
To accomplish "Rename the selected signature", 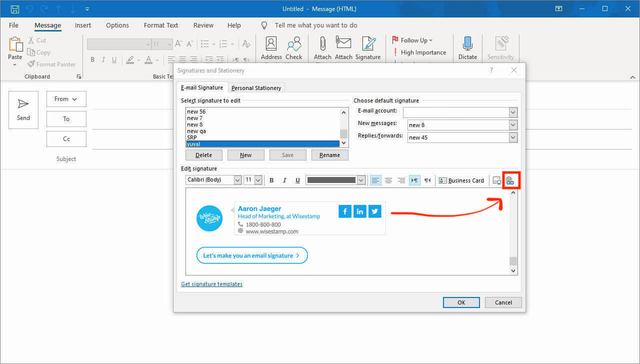I will click(329, 155).
